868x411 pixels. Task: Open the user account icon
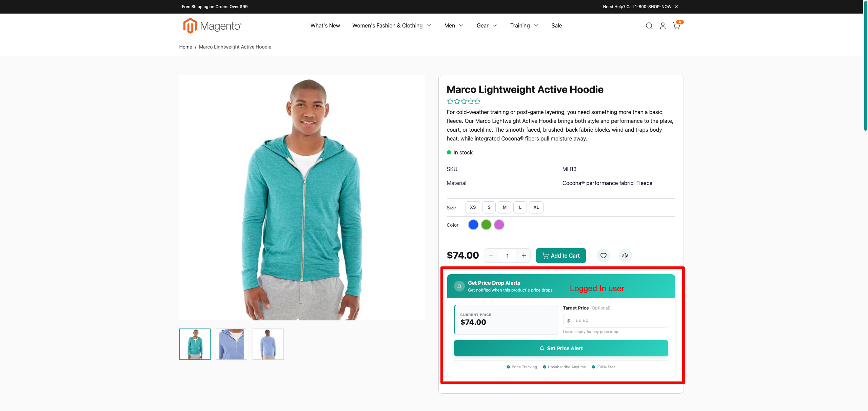coord(663,26)
